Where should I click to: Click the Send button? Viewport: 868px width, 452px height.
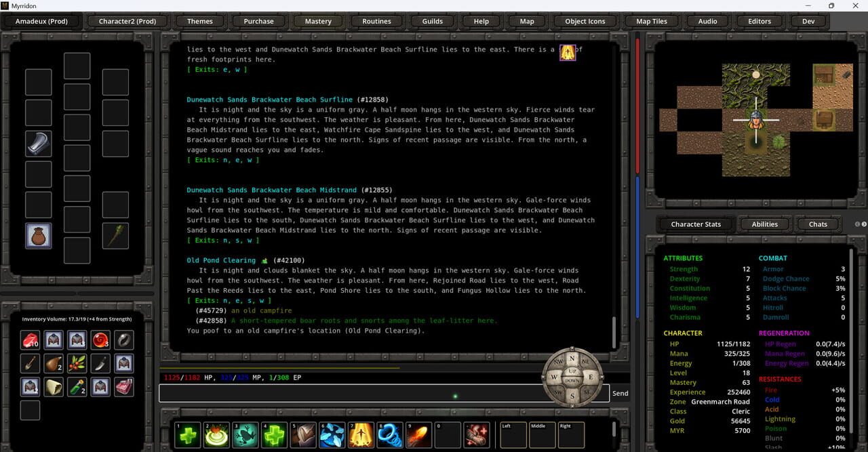[620, 393]
